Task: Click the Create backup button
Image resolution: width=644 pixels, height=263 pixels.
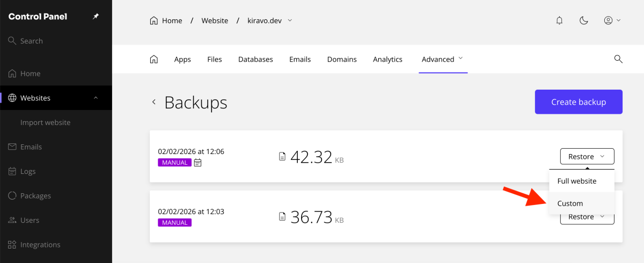Action: point(579,102)
